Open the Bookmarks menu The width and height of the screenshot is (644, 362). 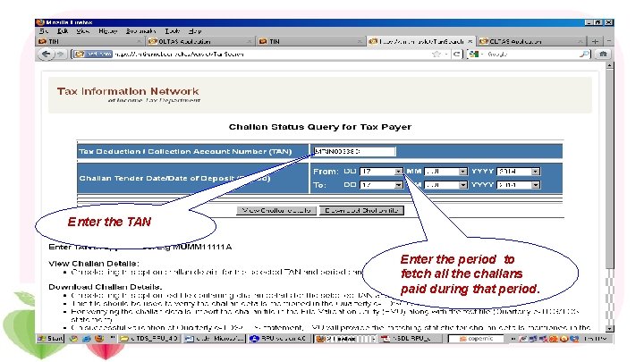click(x=141, y=30)
